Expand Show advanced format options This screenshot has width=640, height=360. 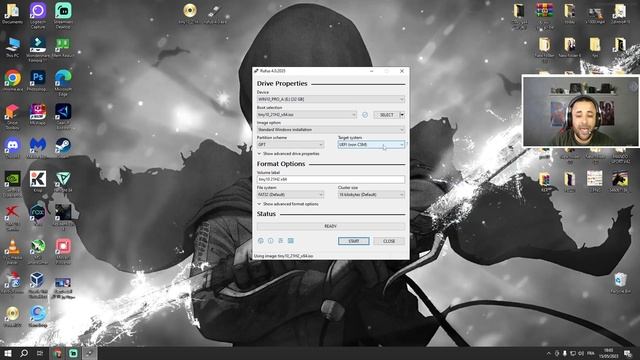[x=288, y=204]
